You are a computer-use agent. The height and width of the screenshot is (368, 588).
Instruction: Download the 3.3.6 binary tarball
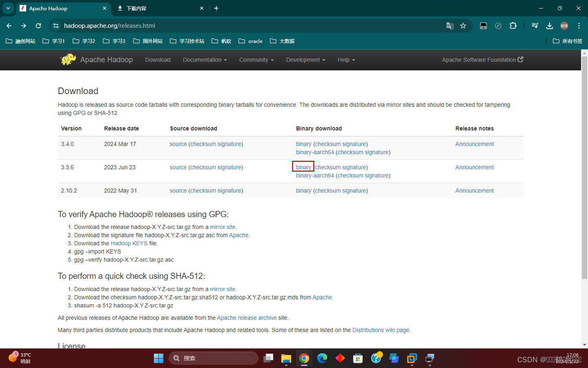point(303,167)
